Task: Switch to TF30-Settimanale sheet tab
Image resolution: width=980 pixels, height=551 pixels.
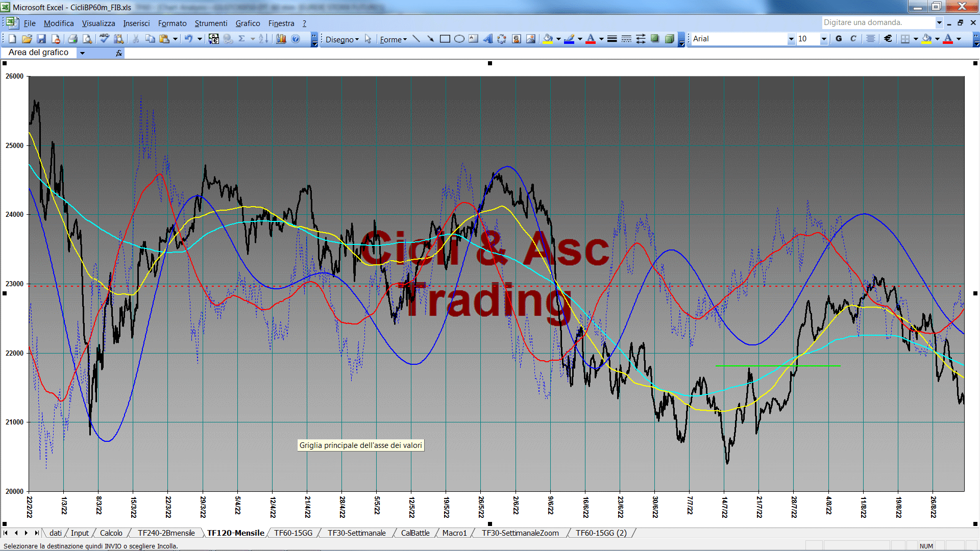Action: tap(357, 533)
